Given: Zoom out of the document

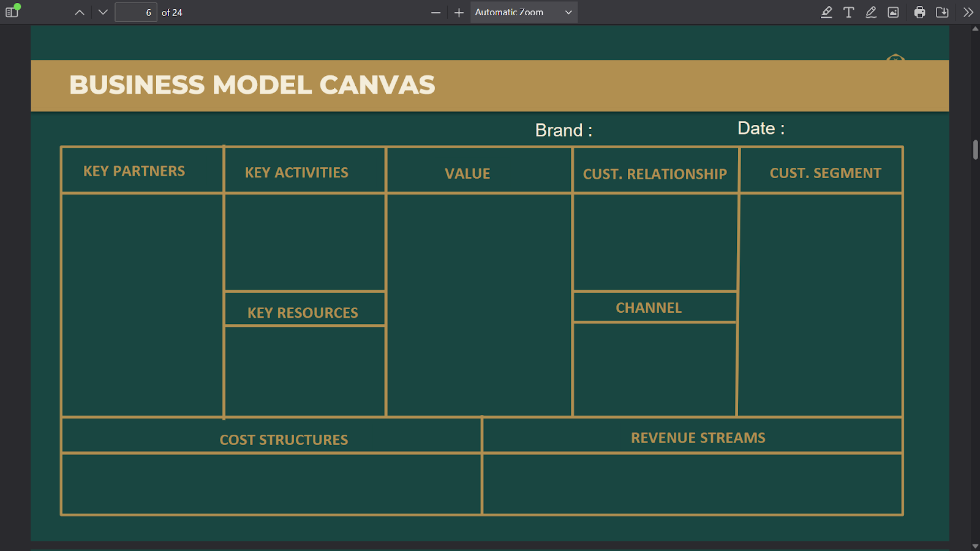Looking at the screenshot, I should point(435,12).
